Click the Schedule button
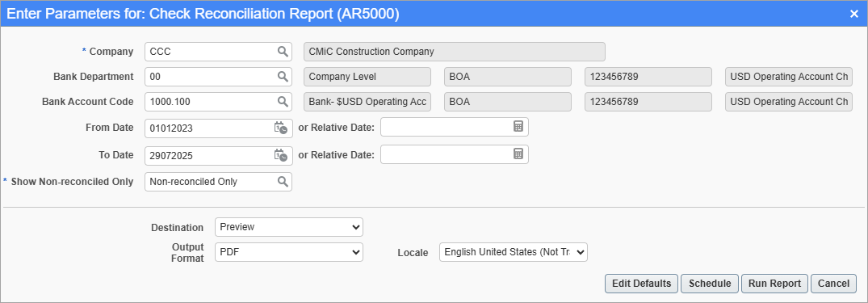Viewport: 868px width, 303px height. [x=710, y=284]
